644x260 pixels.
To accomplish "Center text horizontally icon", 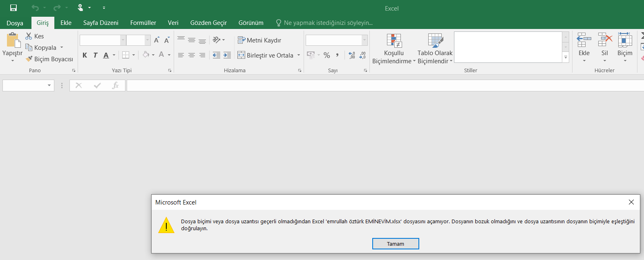I will coord(192,55).
